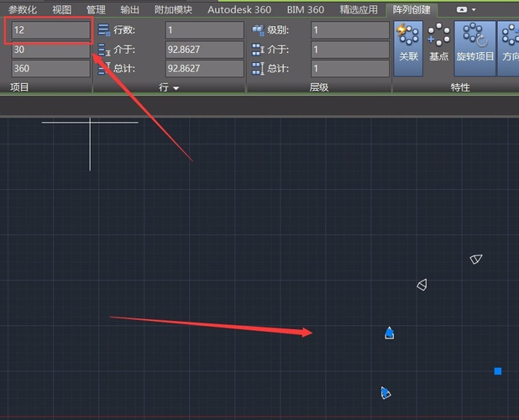Click the fill angle field showing 360
This screenshot has width=519, height=420.
50,68
